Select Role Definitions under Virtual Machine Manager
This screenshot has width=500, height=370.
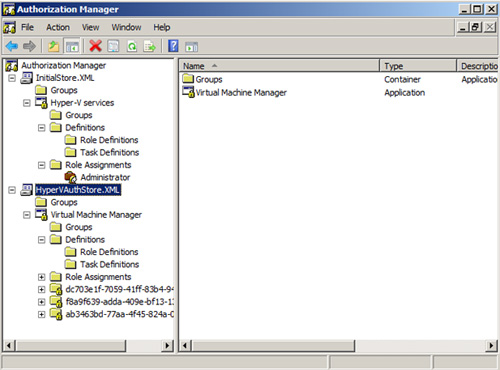[109, 252]
